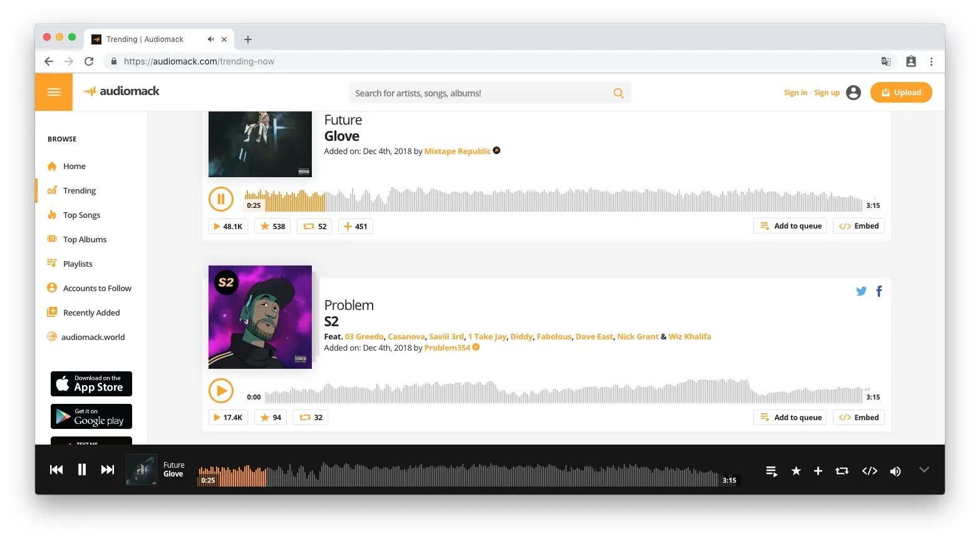
Task: Open Chrome three-dot menu
Action: tap(931, 61)
